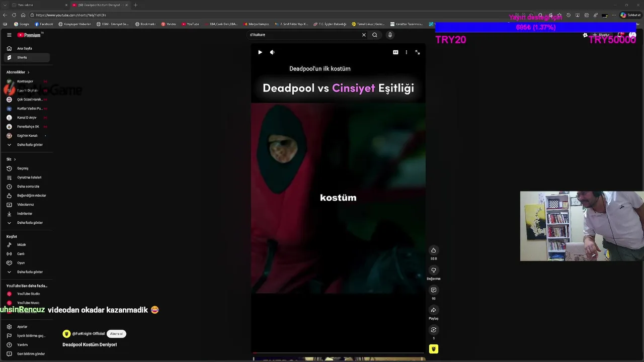This screenshot has width=644, height=362.
Task: Open @FurKnight-Official channel
Action: tap(88, 334)
